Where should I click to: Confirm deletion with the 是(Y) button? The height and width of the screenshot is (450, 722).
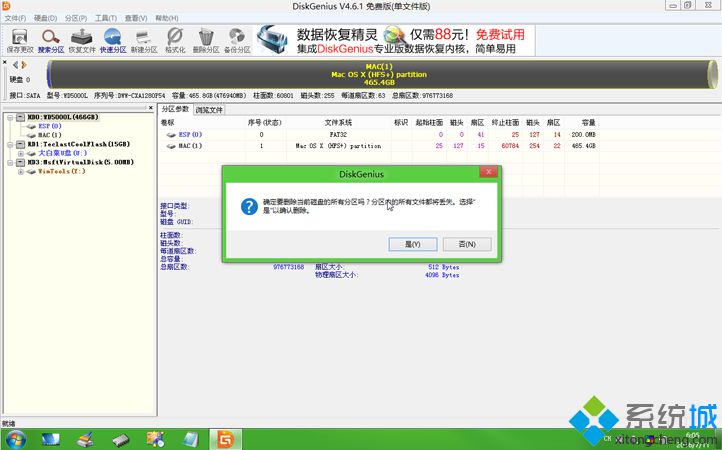(x=413, y=244)
